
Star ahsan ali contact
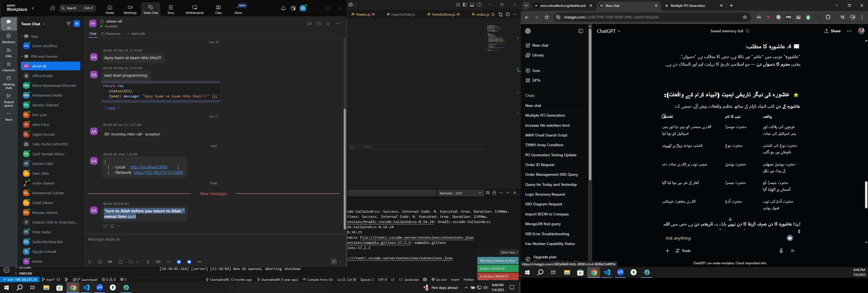(102, 21)
